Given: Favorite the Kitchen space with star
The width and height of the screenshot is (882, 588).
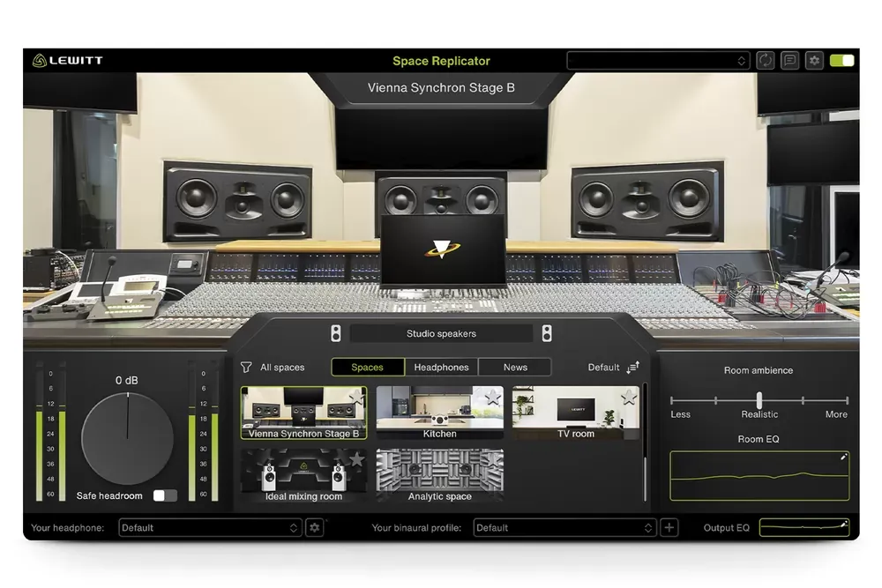Looking at the screenshot, I should [x=493, y=397].
